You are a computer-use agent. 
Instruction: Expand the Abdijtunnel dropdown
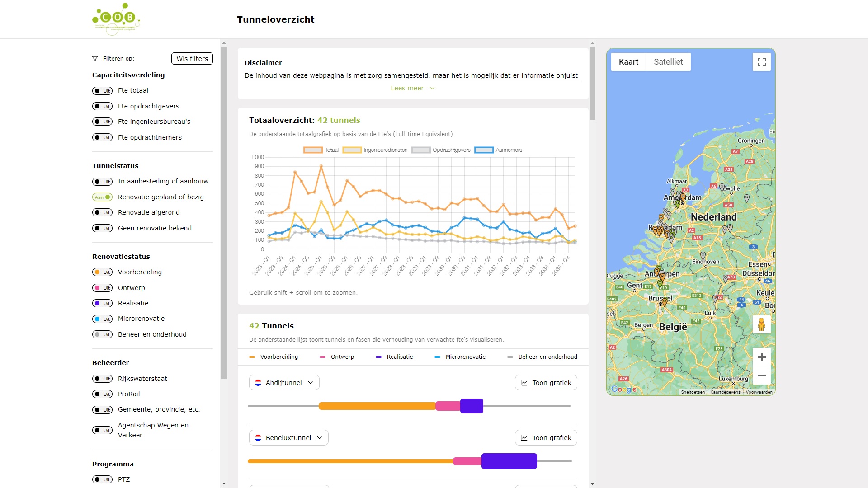pyautogui.click(x=284, y=383)
